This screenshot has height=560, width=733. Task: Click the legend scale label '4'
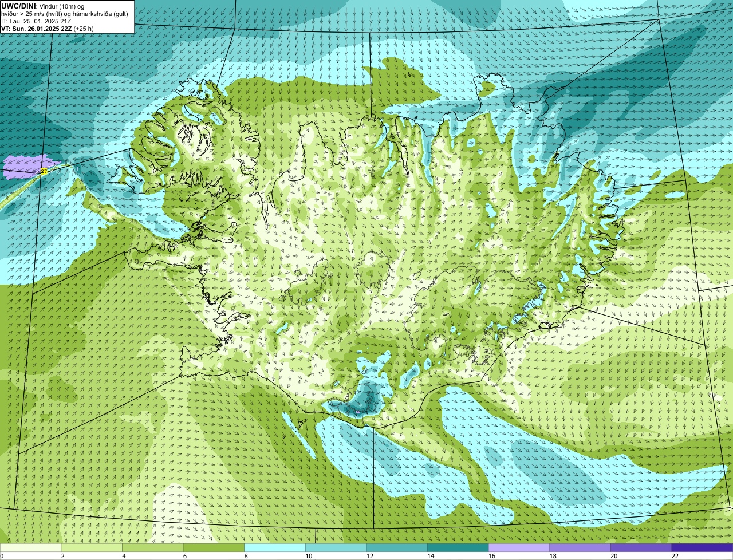pos(124,556)
